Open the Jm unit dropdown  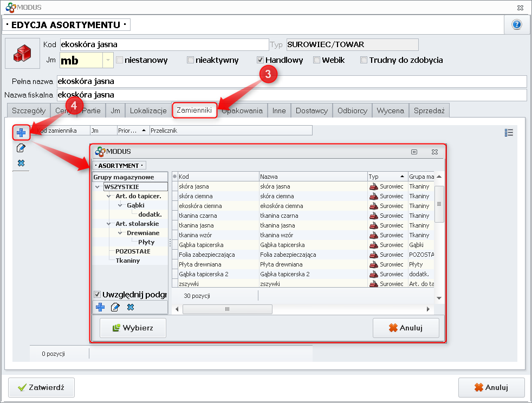point(108,60)
